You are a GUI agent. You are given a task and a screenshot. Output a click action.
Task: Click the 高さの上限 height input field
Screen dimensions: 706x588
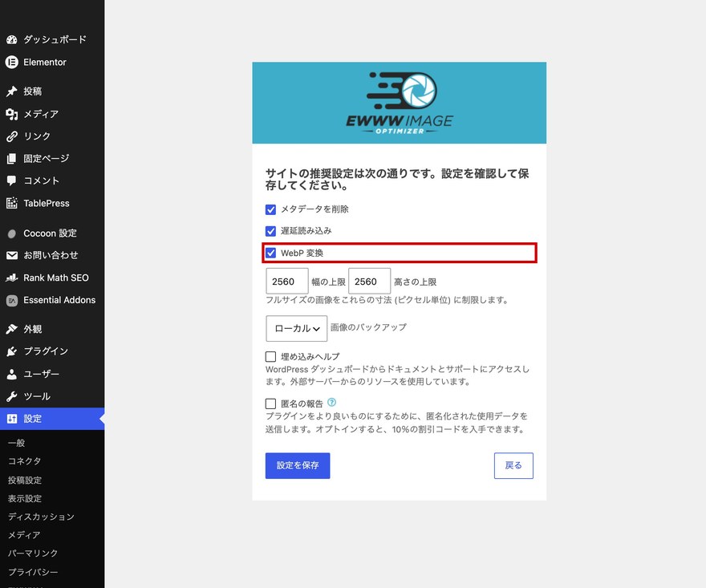(370, 282)
